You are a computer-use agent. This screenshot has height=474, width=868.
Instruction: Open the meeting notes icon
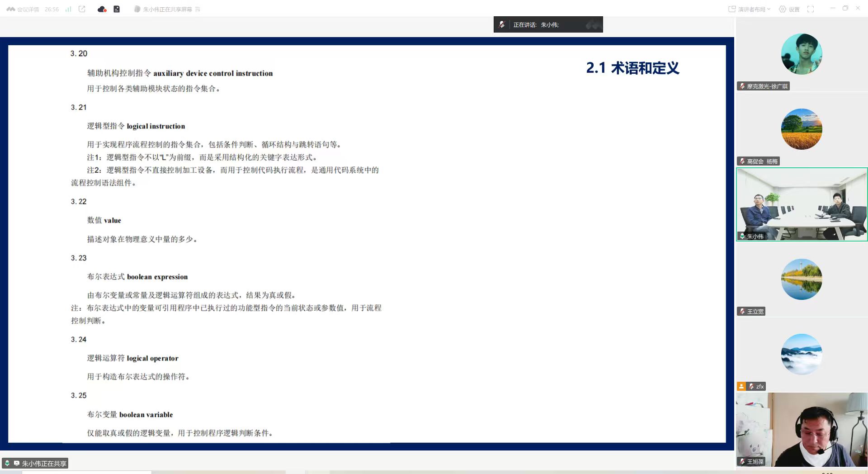[x=117, y=9]
